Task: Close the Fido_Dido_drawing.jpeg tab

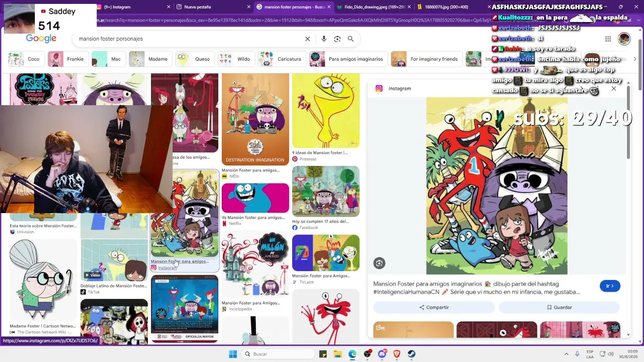Action: pyautogui.click(x=409, y=7)
